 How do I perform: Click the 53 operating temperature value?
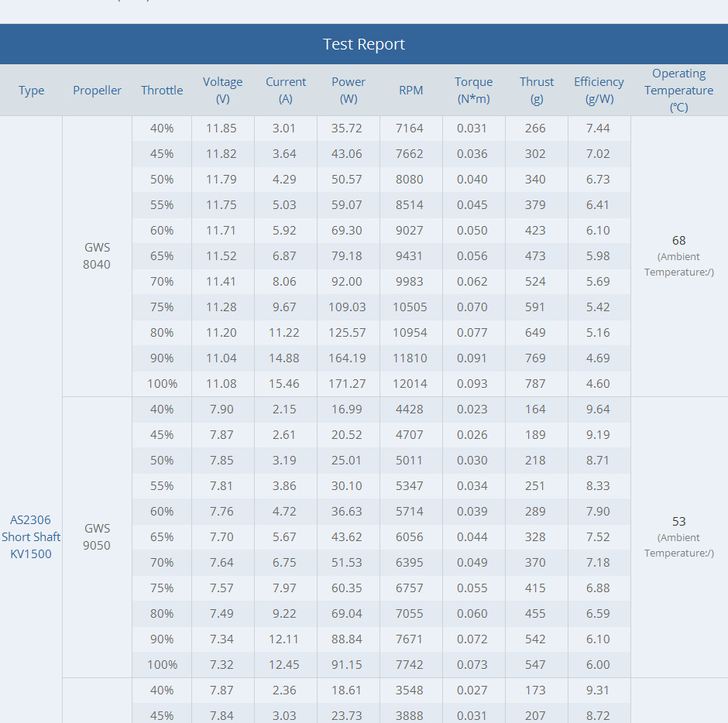[678, 522]
